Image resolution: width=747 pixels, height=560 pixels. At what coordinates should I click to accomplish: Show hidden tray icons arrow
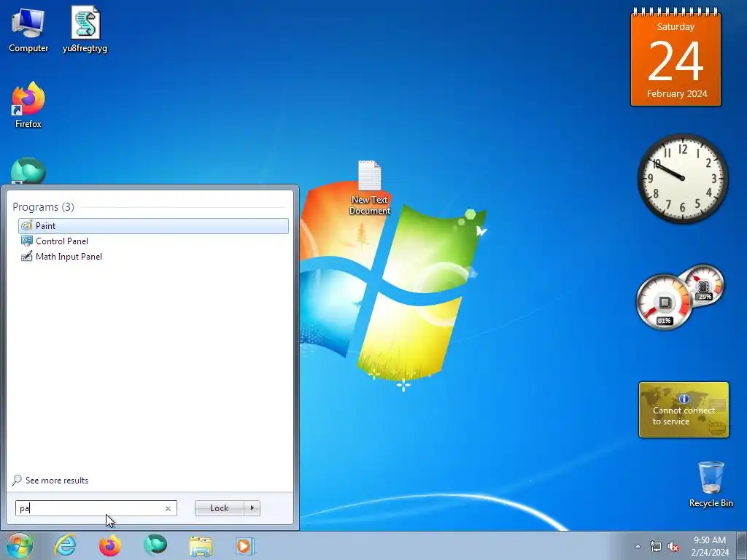click(638, 546)
